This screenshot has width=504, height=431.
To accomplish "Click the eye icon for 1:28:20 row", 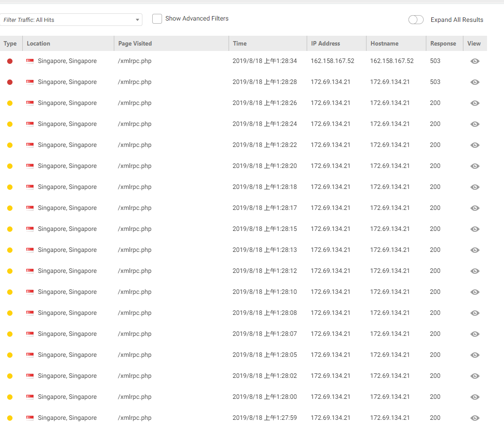I will [x=475, y=166].
